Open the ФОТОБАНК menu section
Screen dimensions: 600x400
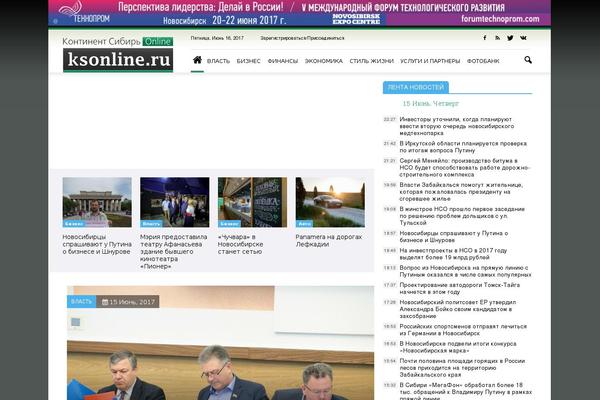tap(483, 61)
